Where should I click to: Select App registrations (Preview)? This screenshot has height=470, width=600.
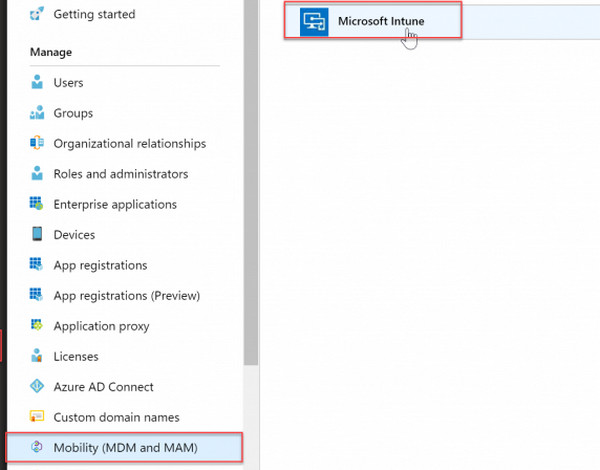[x=127, y=295]
